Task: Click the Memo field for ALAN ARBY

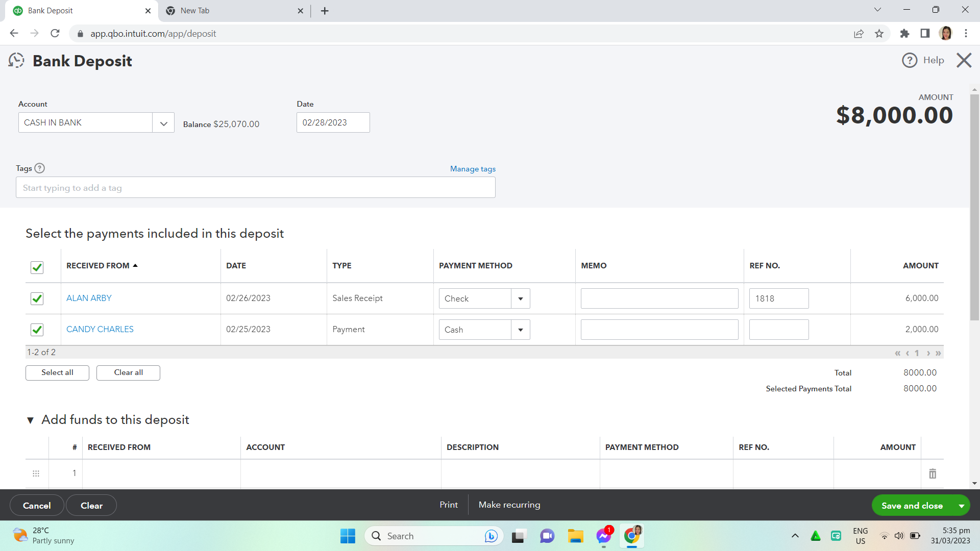Action: point(659,298)
